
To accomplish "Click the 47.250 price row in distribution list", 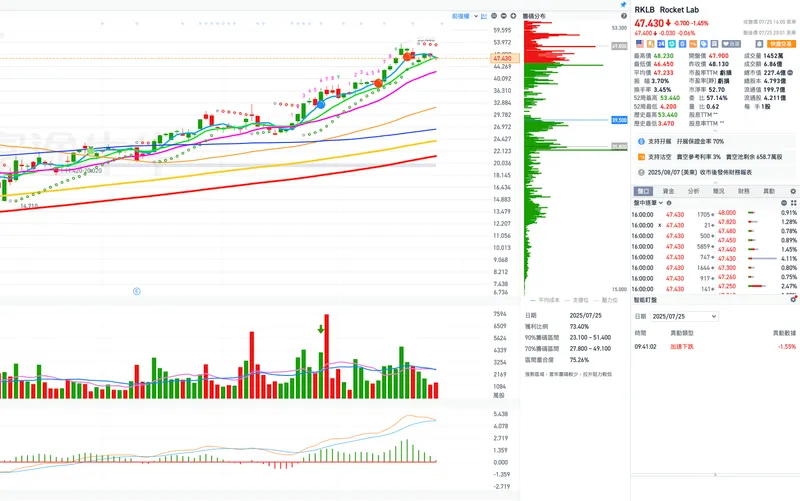I will [x=757, y=286].
